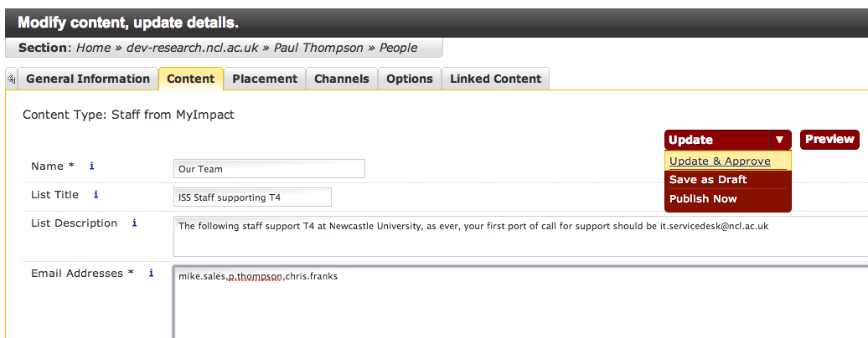Switch to the Linked Content tab
This screenshot has width=868, height=338.
(x=496, y=79)
